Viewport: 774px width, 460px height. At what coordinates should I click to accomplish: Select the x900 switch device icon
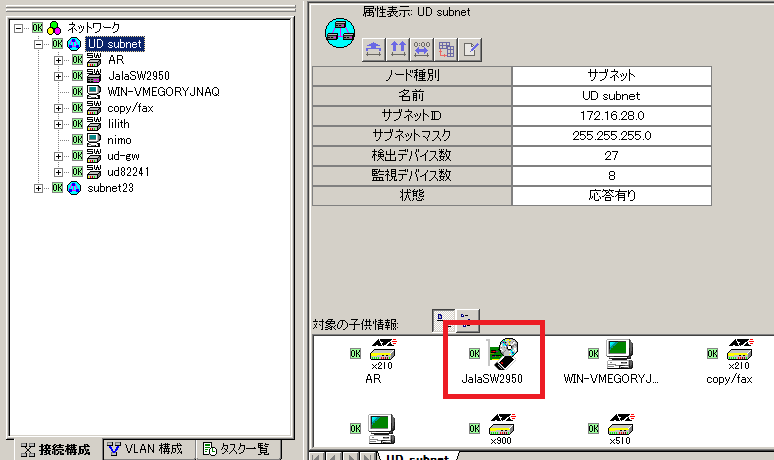point(502,429)
